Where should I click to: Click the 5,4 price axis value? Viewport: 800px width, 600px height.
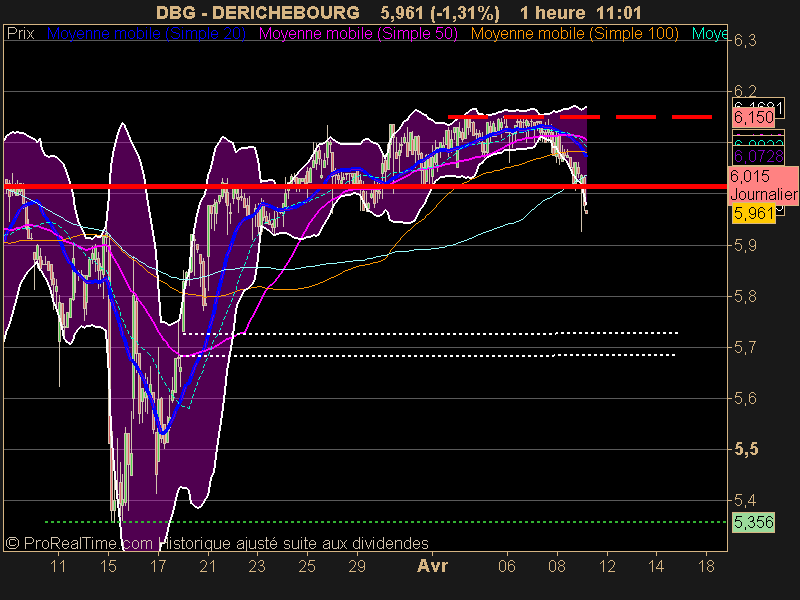coord(745,501)
